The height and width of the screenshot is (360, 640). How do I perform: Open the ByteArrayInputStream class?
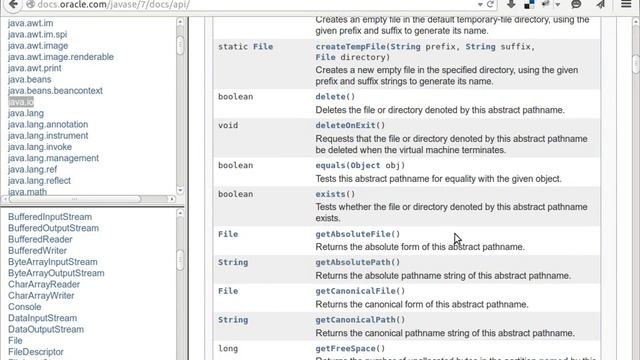53,262
